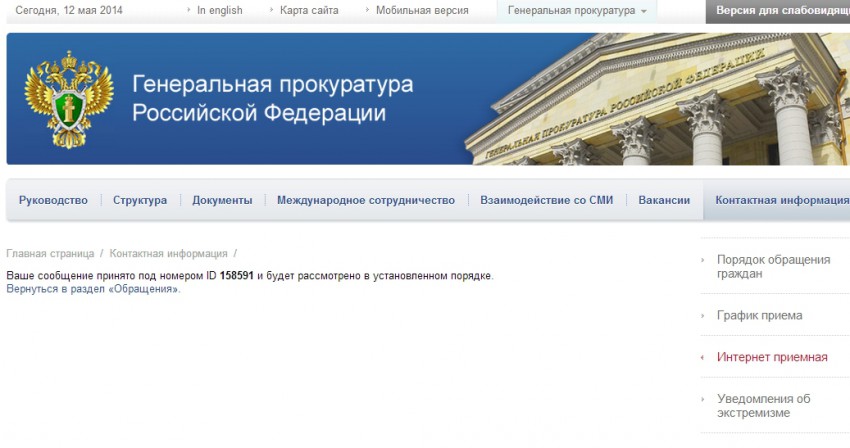Open Мобильная версия link

click(x=424, y=11)
